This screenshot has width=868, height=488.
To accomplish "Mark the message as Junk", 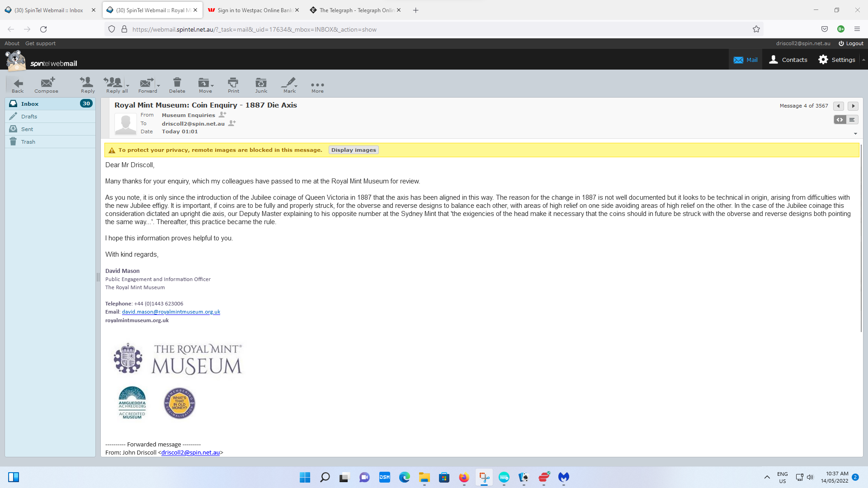I will click(x=261, y=84).
